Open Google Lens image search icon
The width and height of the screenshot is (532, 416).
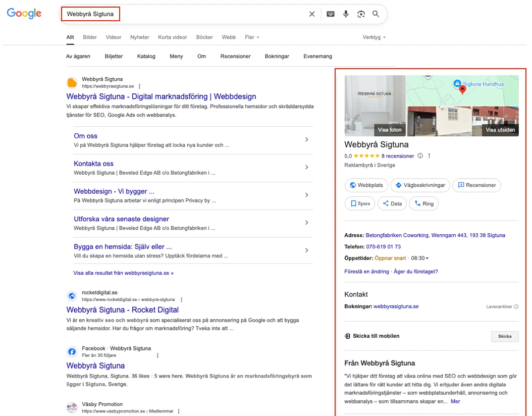point(361,14)
